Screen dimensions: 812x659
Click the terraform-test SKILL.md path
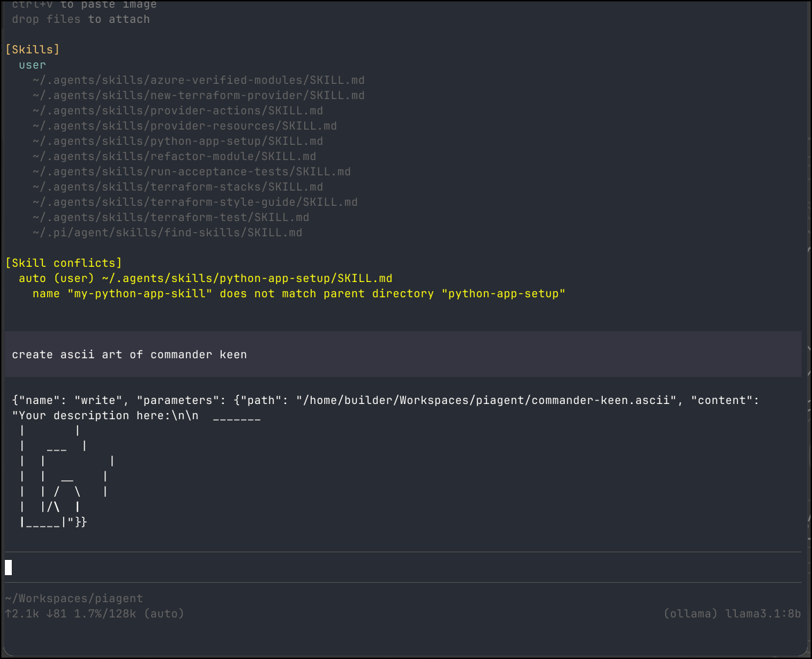tap(170, 218)
